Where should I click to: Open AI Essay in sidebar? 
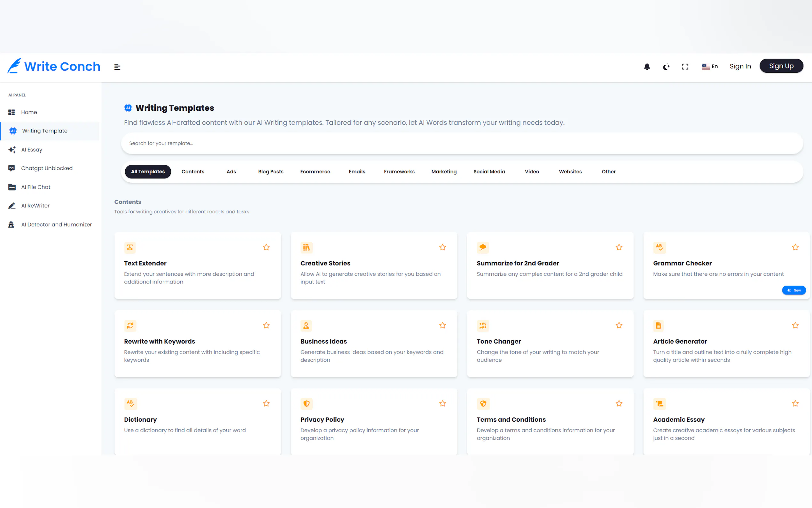(32, 149)
